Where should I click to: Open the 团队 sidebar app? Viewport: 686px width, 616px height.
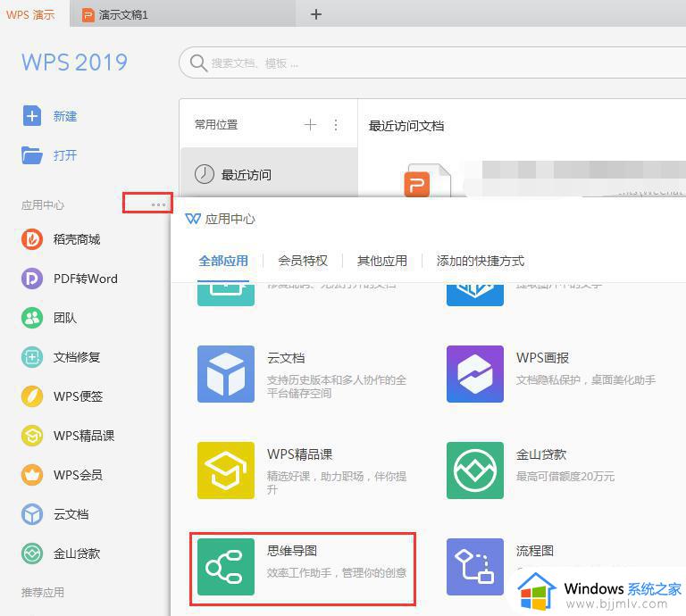tap(49, 318)
